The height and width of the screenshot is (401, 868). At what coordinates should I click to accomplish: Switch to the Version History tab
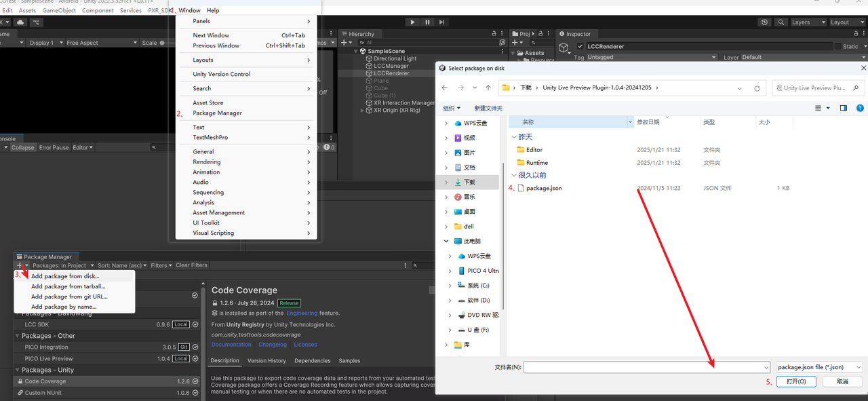[267, 360]
